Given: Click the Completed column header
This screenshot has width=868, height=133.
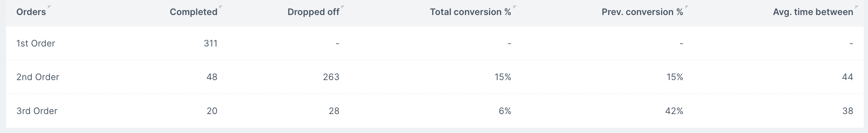Looking at the screenshot, I should tap(193, 12).
